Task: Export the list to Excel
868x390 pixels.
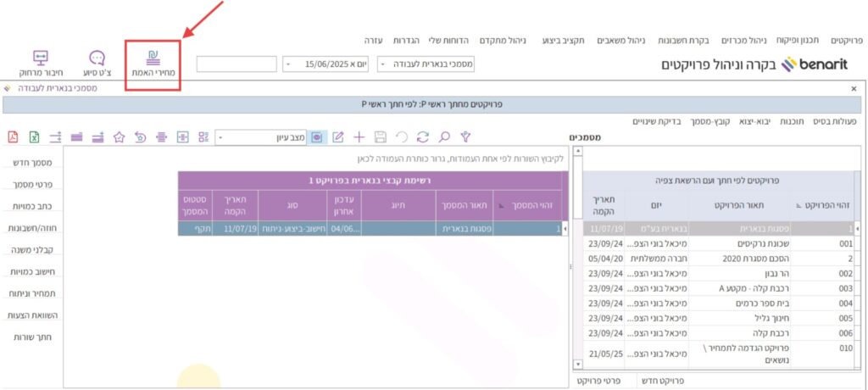Action: pyautogui.click(x=35, y=136)
